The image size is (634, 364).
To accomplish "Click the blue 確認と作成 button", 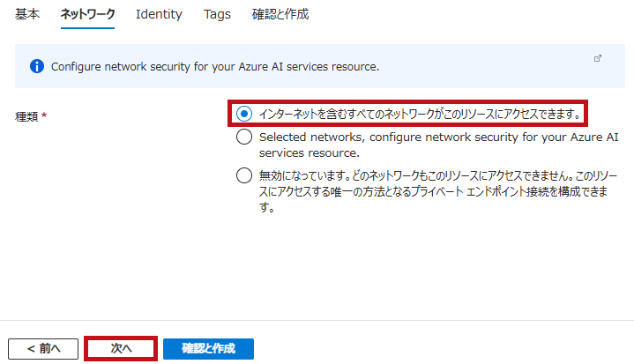I will click(208, 349).
